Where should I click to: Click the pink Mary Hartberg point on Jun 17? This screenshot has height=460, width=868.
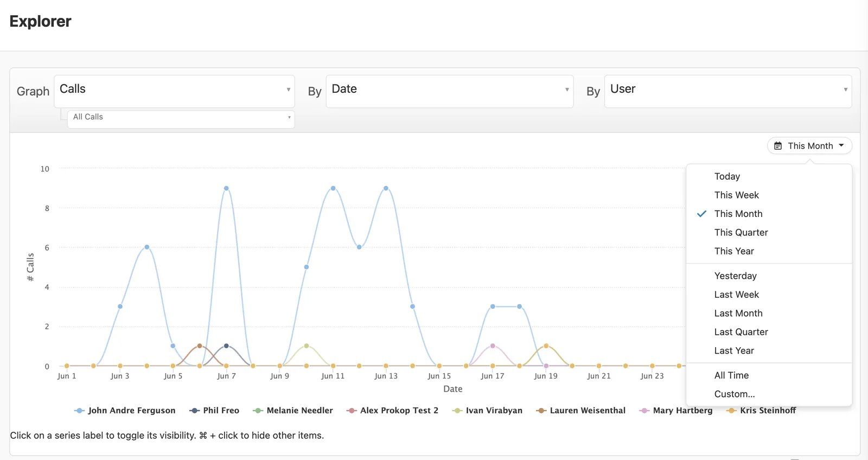tap(493, 346)
